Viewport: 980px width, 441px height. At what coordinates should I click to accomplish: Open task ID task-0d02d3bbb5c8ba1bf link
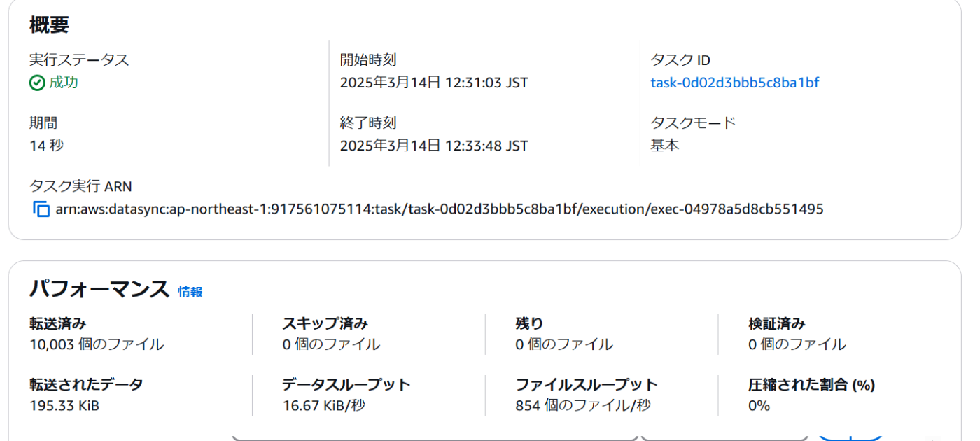point(734,83)
